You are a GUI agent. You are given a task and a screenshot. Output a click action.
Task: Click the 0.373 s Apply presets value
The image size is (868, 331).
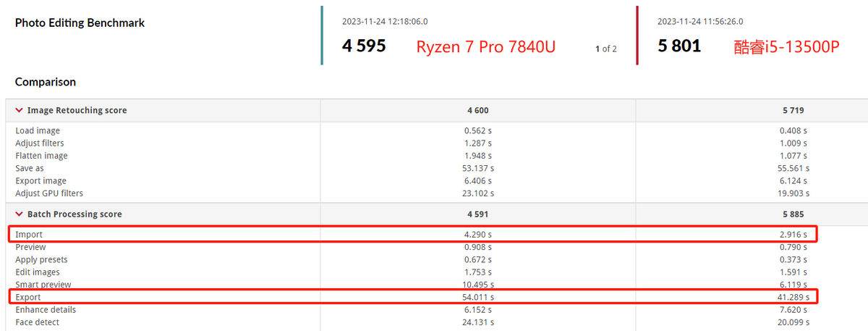click(793, 259)
